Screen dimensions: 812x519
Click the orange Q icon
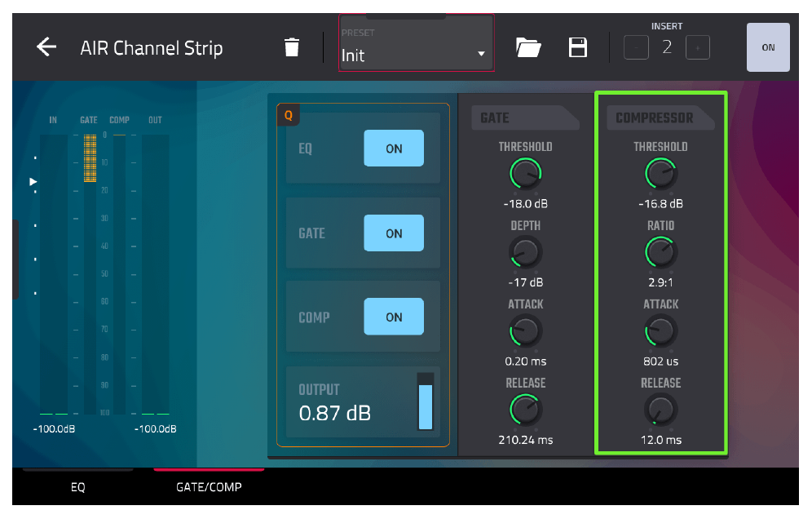click(x=289, y=115)
